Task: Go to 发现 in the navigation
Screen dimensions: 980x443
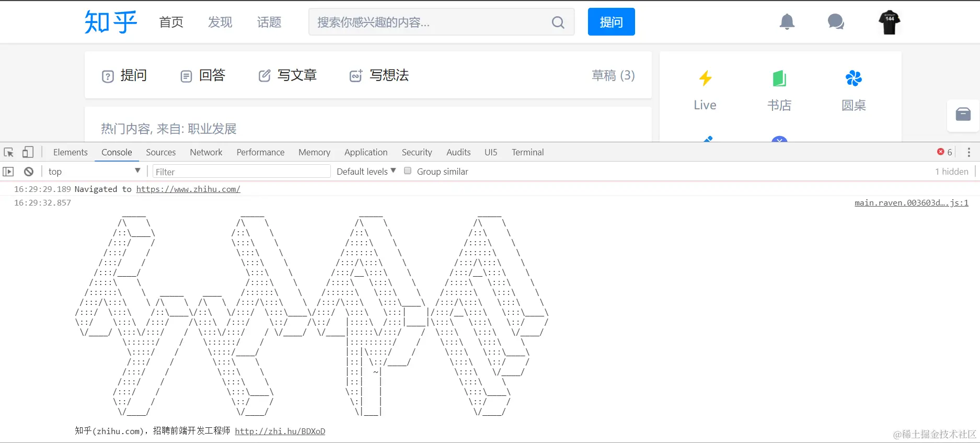Action: (220, 22)
